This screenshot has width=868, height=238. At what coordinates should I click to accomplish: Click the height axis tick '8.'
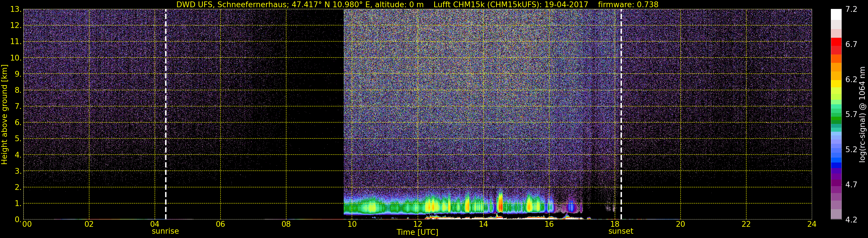point(18,90)
